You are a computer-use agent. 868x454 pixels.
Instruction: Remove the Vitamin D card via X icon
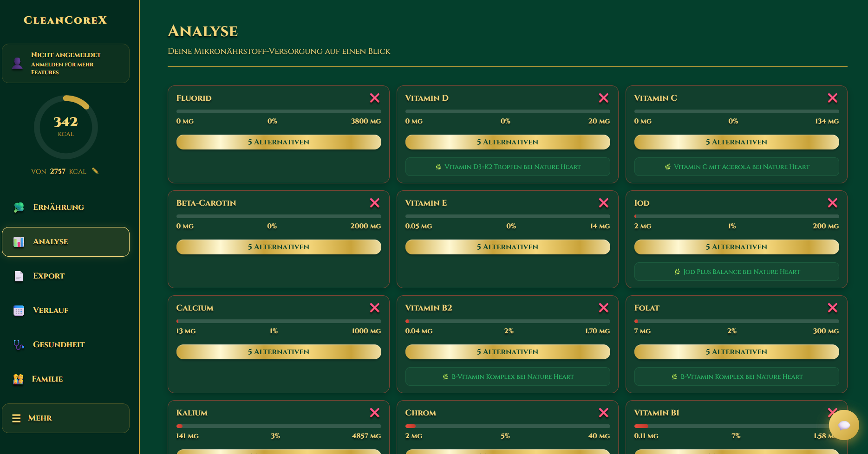click(x=604, y=98)
